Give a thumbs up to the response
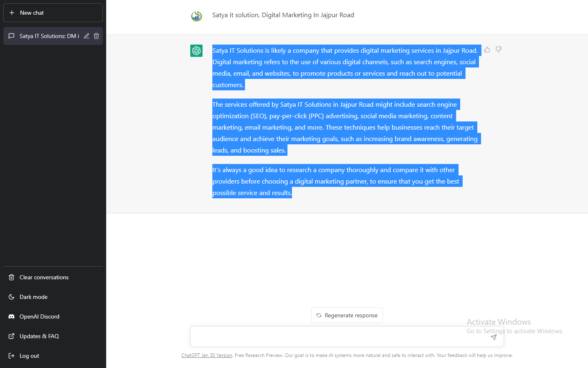 [x=487, y=49]
